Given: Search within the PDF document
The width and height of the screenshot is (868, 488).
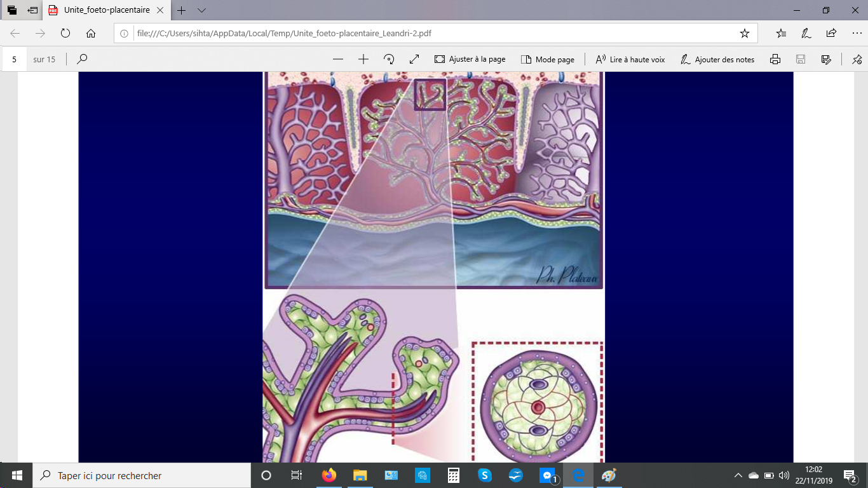Looking at the screenshot, I should 82,59.
